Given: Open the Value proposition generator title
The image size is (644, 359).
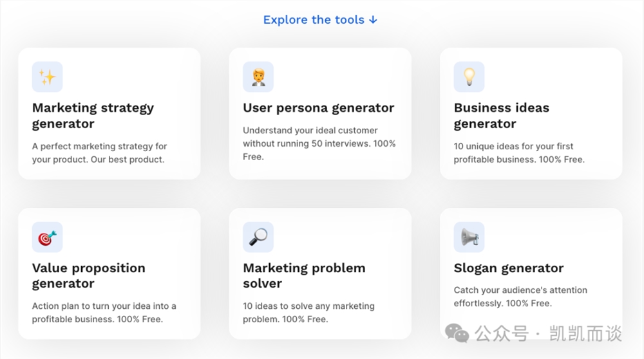Looking at the screenshot, I should pos(88,276).
